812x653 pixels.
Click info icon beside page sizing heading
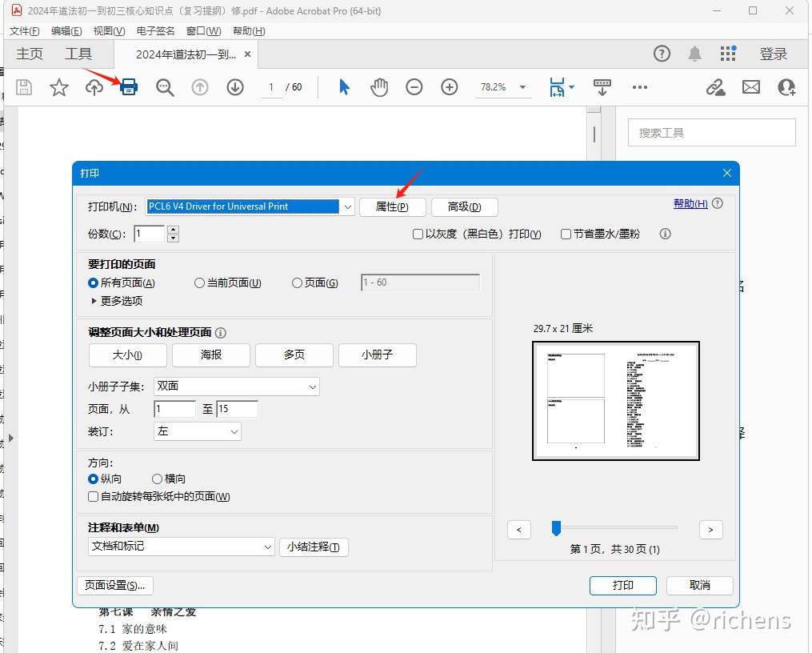click(221, 332)
